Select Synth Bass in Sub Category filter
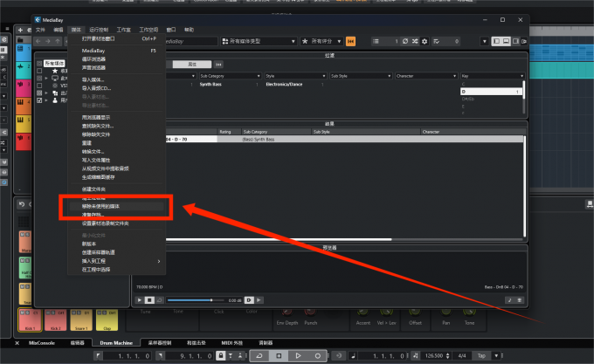 point(211,85)
